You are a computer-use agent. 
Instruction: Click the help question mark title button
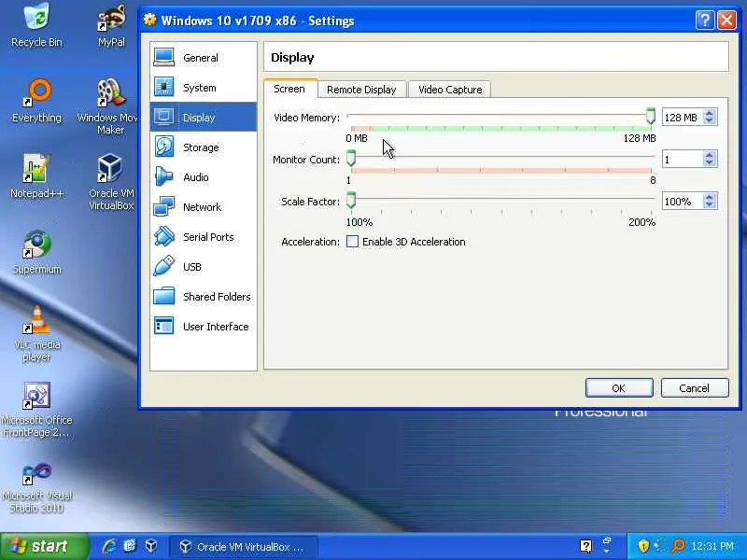705,21
